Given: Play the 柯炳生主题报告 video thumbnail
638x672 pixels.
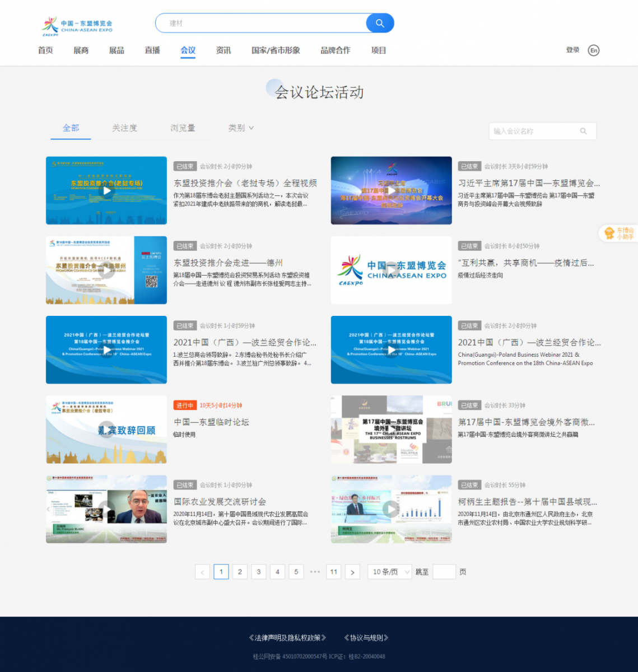Looking at the screenshot, I should [392, 509].
